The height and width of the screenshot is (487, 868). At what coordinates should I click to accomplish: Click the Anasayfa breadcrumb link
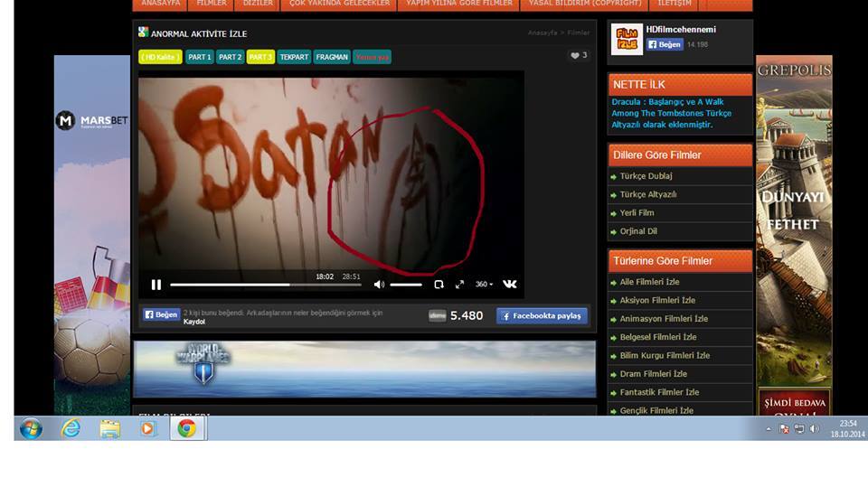pos(542,33)
